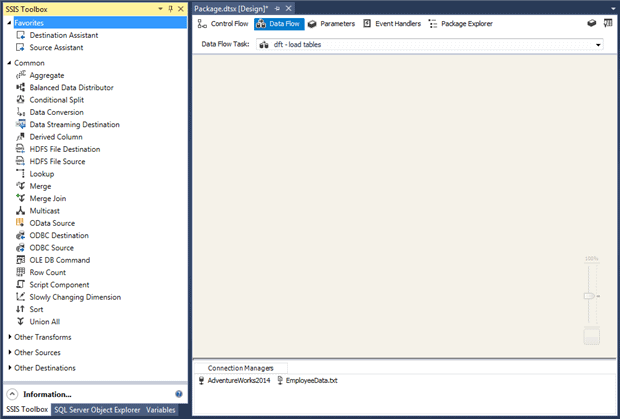Click the Slowly Changing Dimension icon
Viewport: 620px width, 419px height.
pos(20,297)
